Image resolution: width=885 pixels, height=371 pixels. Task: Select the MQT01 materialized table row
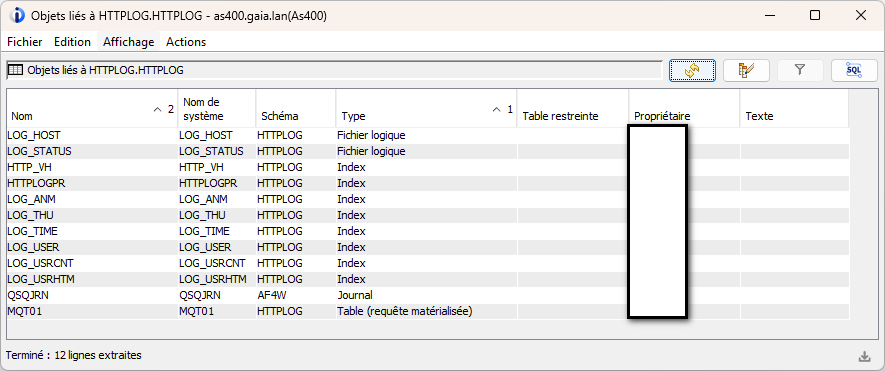tap(428, 311)
